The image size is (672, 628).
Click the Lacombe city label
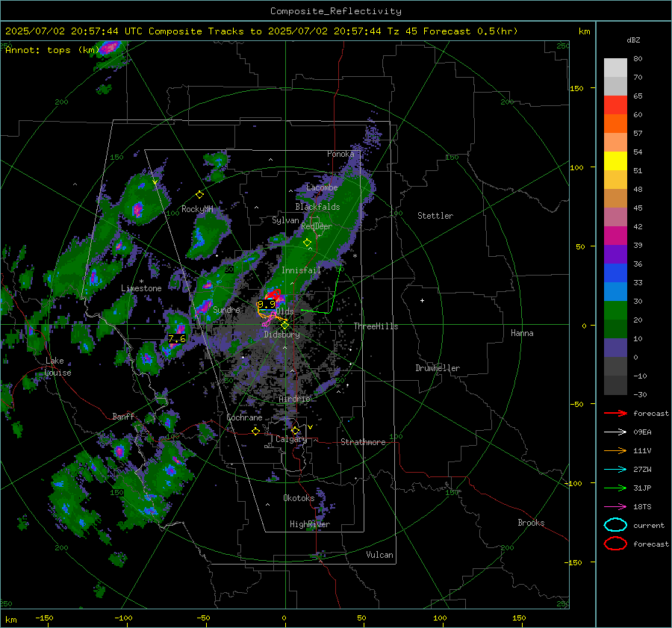click(x=322, y=187)
